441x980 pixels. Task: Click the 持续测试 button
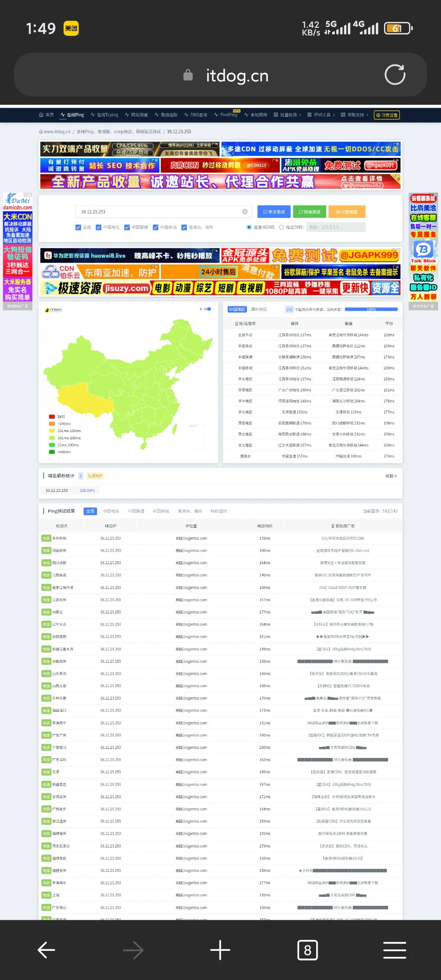[309, 212]
